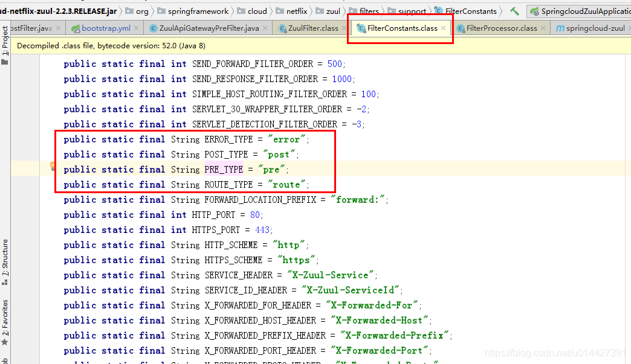The image size is (631, 364).
Task: Select the zuul breadcrumb folder
Action: [328, 11]
